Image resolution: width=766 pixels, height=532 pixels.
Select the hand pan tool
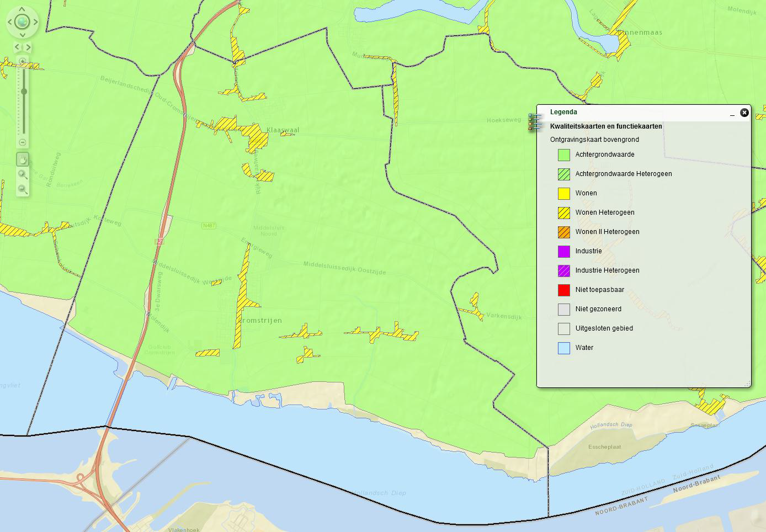[x=23, y=159]
